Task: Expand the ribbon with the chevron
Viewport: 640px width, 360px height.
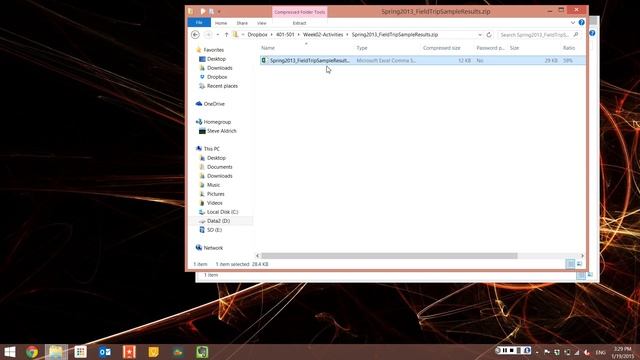Action: click(573, 22)
